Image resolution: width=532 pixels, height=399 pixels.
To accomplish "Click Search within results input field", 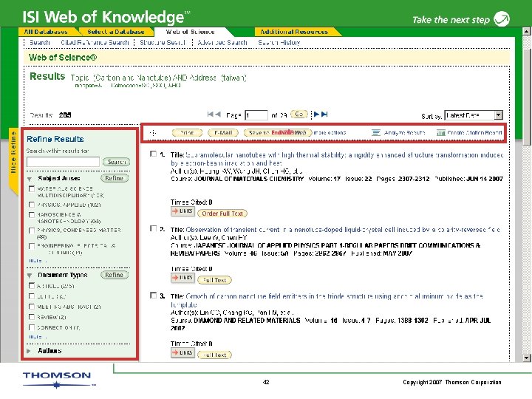I will click(63, 162).
